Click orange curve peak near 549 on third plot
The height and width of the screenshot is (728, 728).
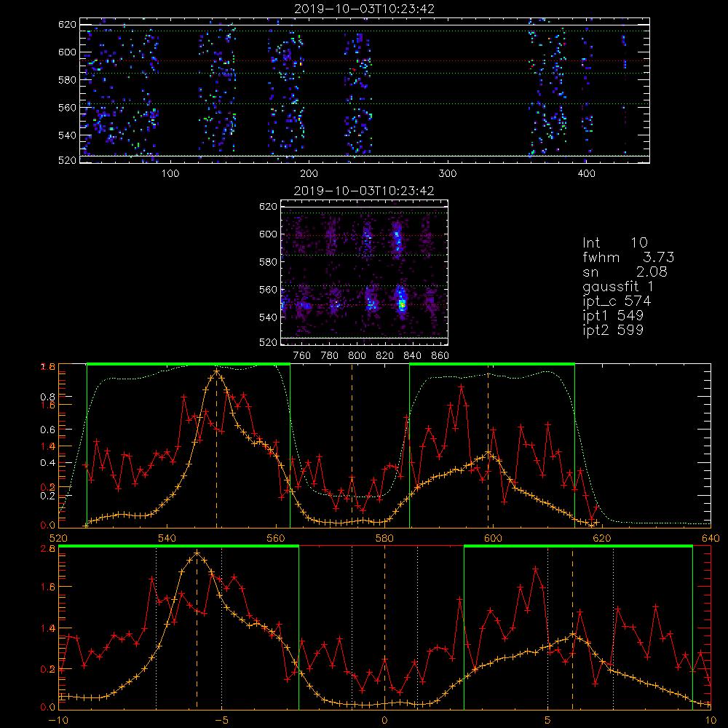click(x=216, y=371)
